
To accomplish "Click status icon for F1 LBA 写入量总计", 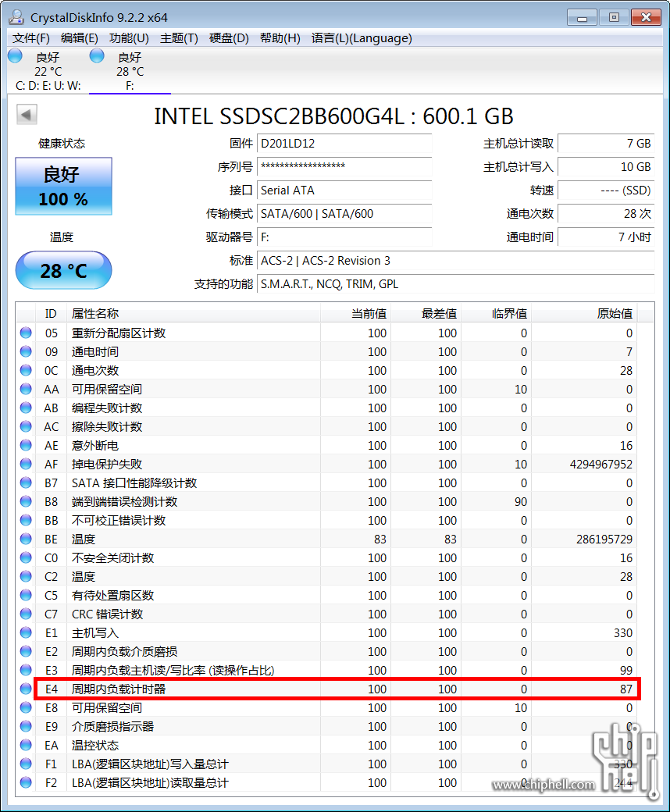I will coord(26,764).
